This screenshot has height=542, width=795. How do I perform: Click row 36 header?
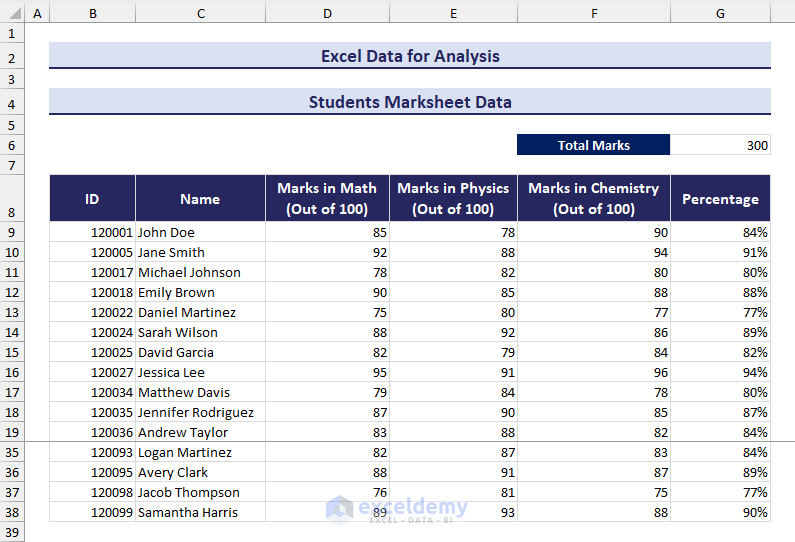click(12, 472)
